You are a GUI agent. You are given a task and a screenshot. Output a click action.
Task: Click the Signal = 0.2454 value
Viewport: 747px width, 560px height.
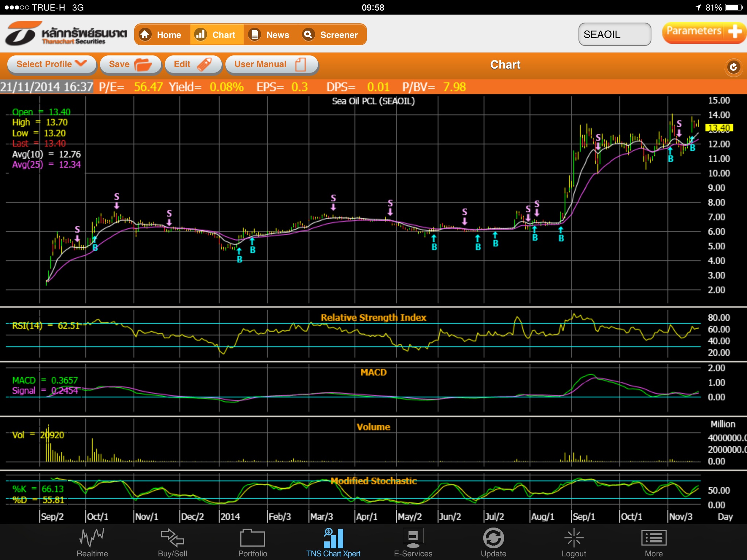(x=45, y=390)
